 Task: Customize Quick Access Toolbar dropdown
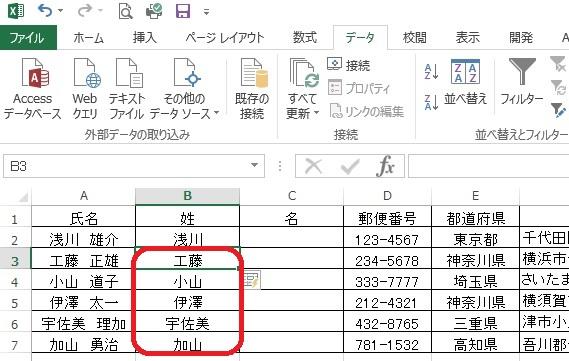[x=206, y=12]
